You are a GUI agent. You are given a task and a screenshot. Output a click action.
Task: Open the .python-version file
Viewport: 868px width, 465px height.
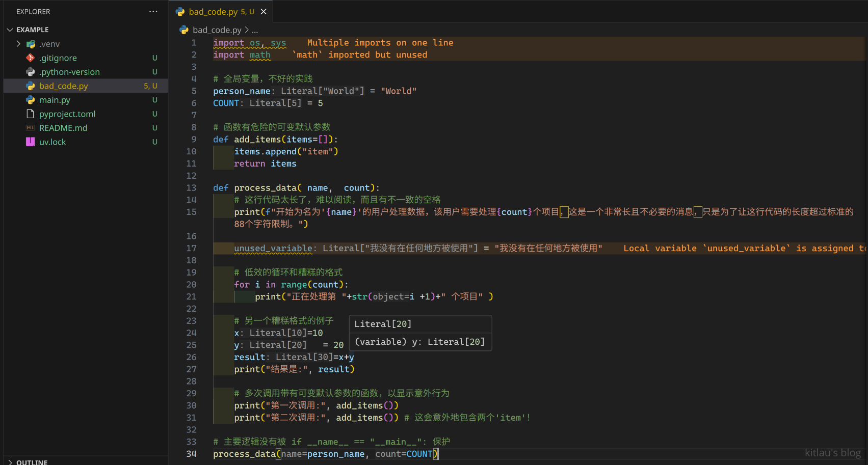click(x=69, y=72)
